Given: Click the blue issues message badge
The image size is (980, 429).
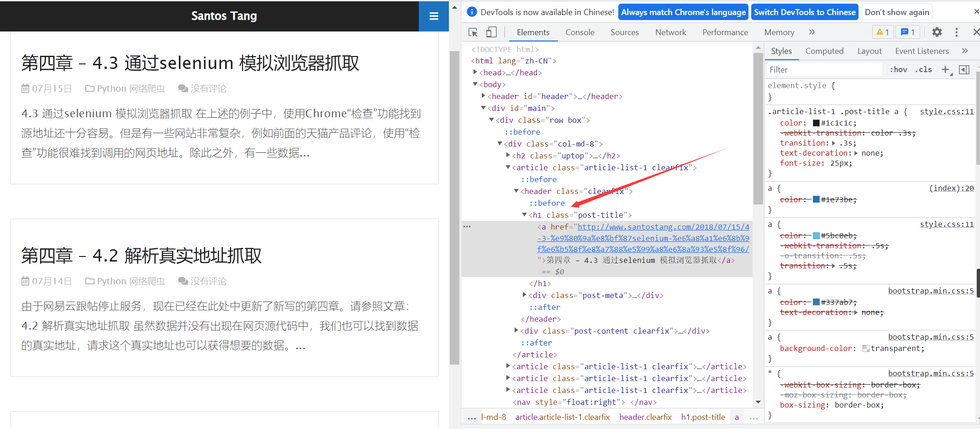Looking at the screenshot, I should (x=907, y=32).
